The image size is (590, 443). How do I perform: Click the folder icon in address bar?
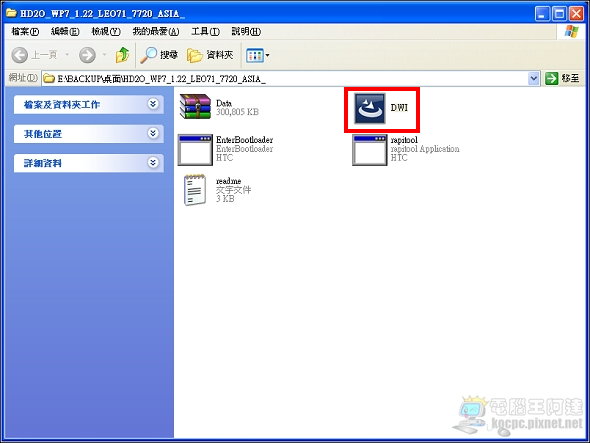coord(49,78)
